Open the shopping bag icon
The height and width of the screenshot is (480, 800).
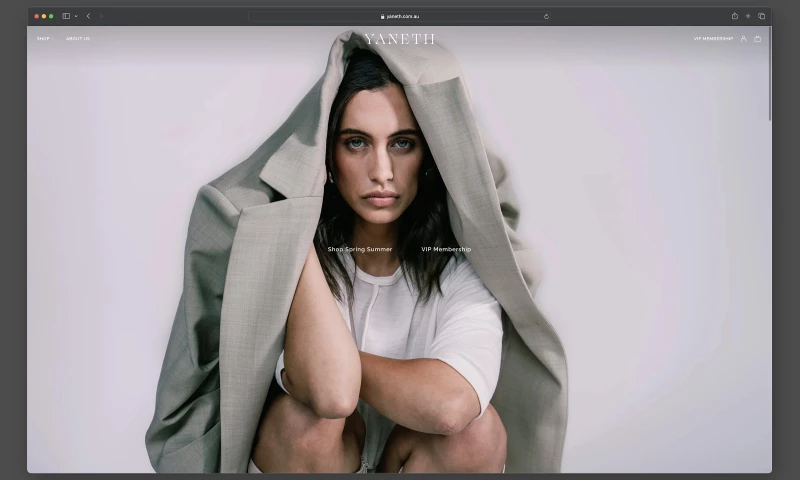pyautogui.click(x=758, y=39)
